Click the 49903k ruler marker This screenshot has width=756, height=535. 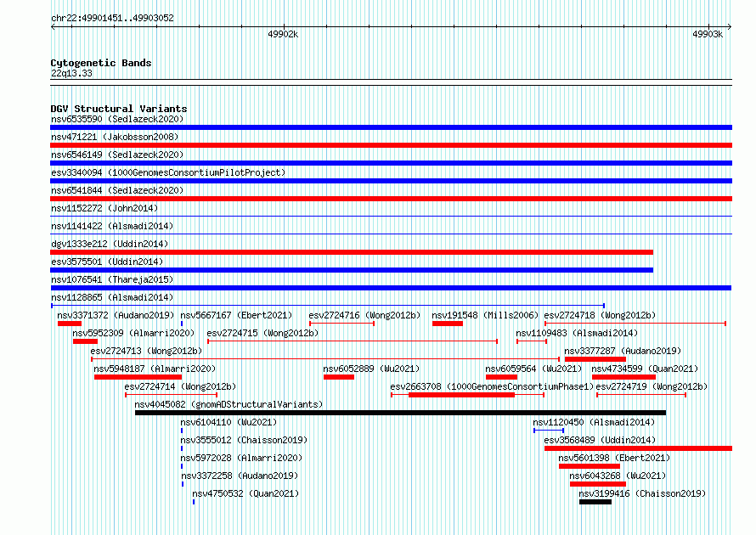pyautogui.click(x=708, y=34)
